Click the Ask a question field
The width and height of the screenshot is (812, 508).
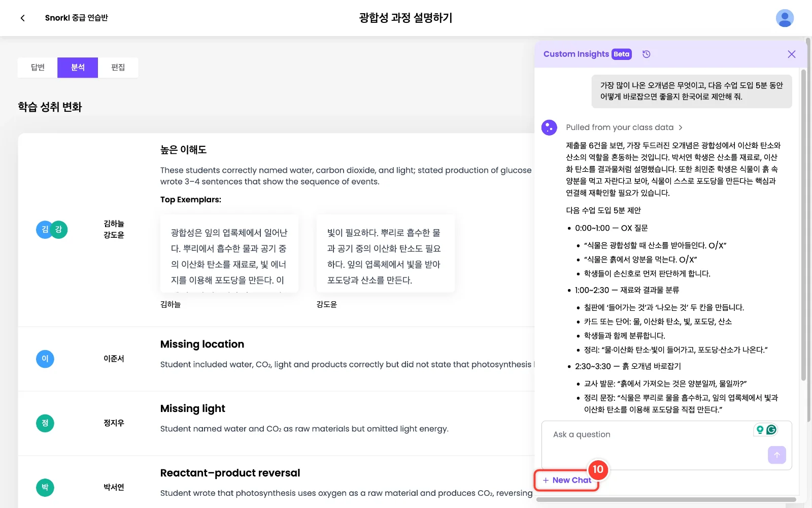666,445
